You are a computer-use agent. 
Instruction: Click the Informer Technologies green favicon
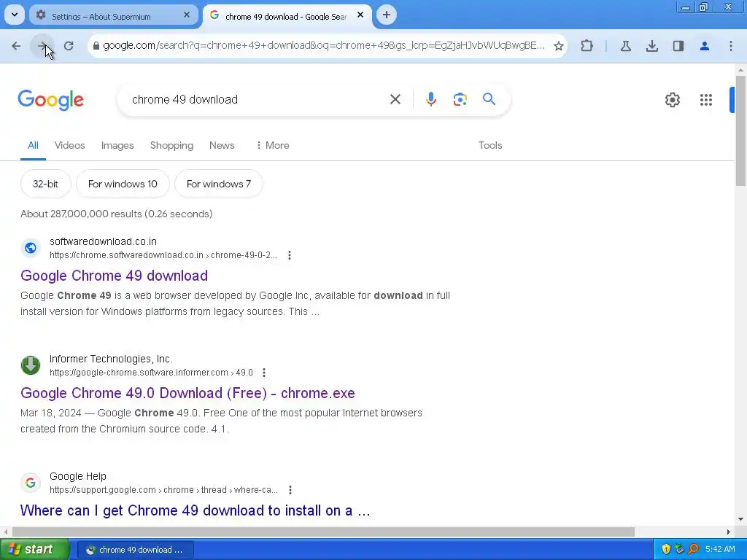(31, 365)
